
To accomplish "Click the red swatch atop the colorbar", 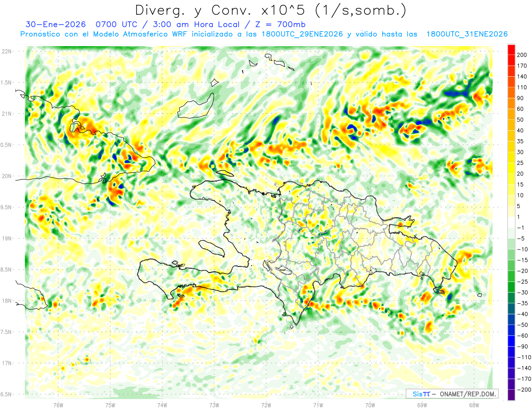I will (511, 49).
